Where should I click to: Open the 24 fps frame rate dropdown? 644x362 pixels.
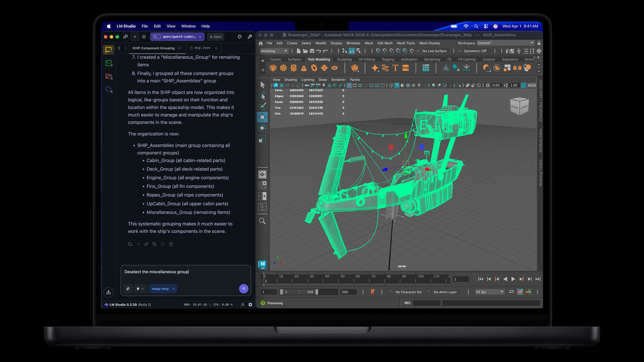(x=489, y=292)
